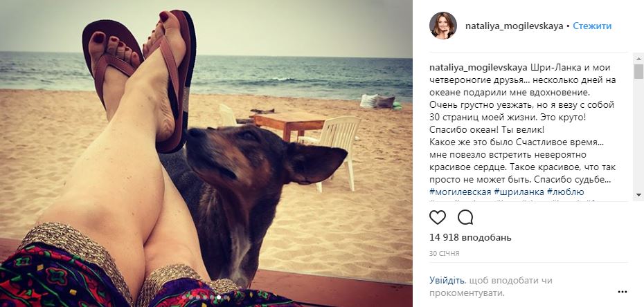Open the #шриланка hashtag
This screenshot has width=644, height=307.
click(519, 192)
